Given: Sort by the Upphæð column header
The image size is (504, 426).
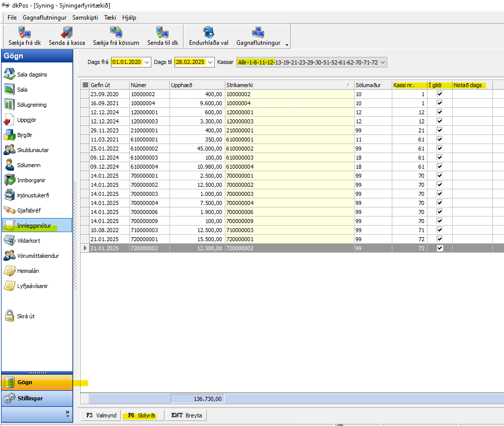Looking at the screenshot, I should 197,85.
